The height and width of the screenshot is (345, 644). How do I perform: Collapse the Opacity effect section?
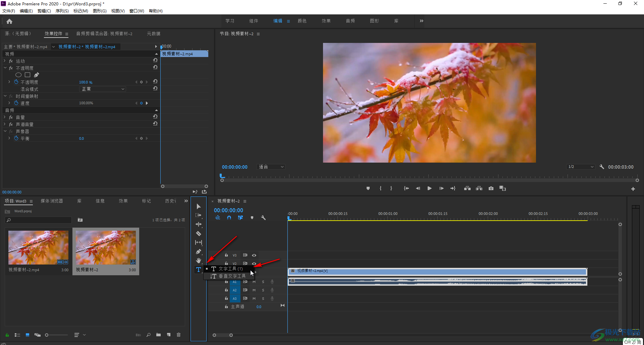click(x=5, y=68)
